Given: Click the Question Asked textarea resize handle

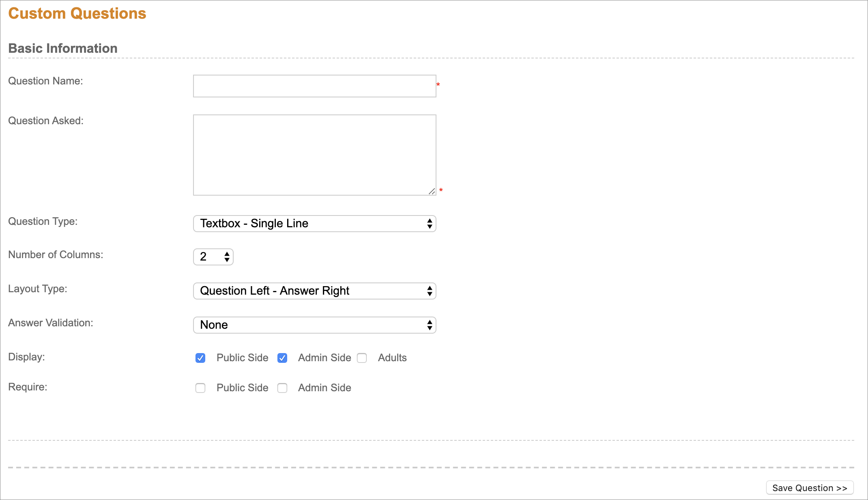Looking at the screenshot, I should (x=432, y=192).
